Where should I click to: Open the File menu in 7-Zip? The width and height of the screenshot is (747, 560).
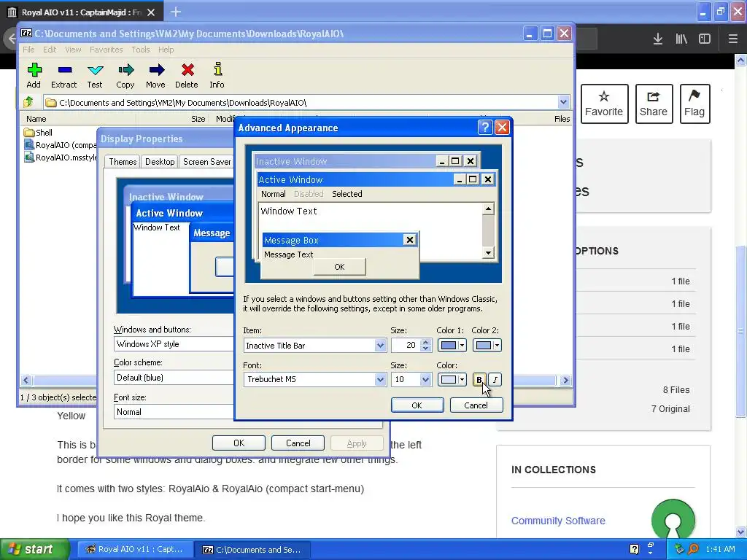pyautogui.click(x=28, y=50)
